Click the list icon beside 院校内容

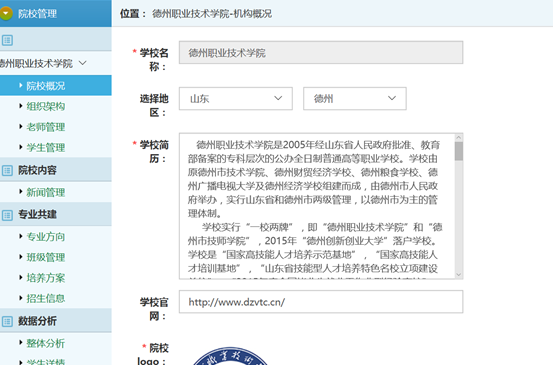(7, 171)
